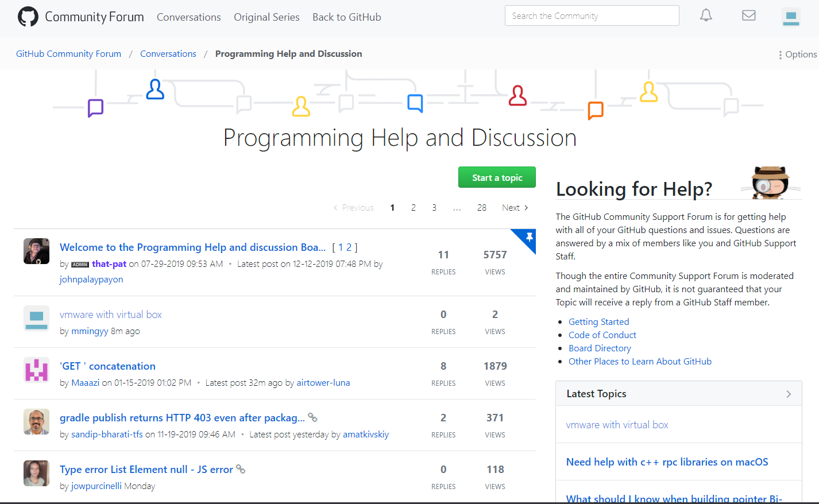Go to page 3 of topics
Screen dimensions: 819x504
[434, 208]
